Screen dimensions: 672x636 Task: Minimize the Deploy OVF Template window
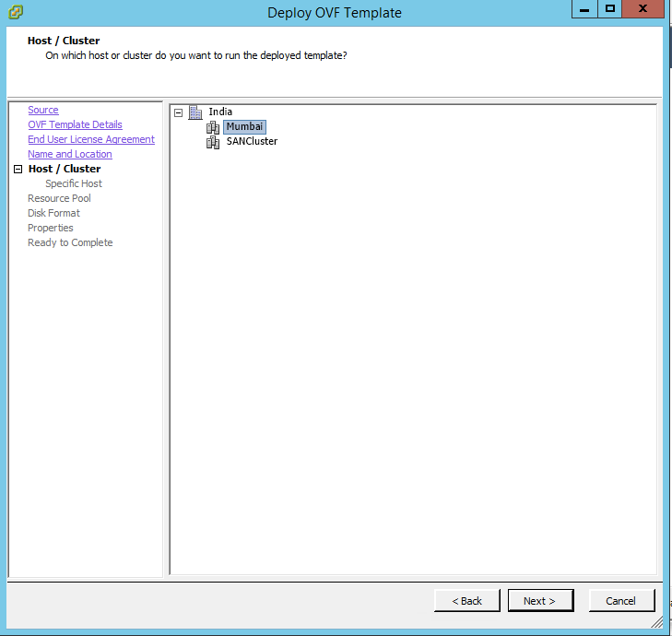click(584, 9)
